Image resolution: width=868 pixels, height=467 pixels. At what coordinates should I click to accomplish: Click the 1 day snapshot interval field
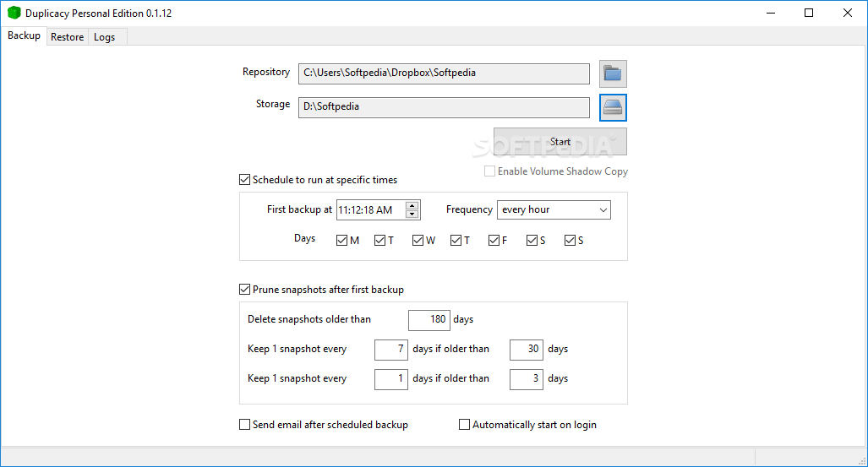tap(390, 379)
